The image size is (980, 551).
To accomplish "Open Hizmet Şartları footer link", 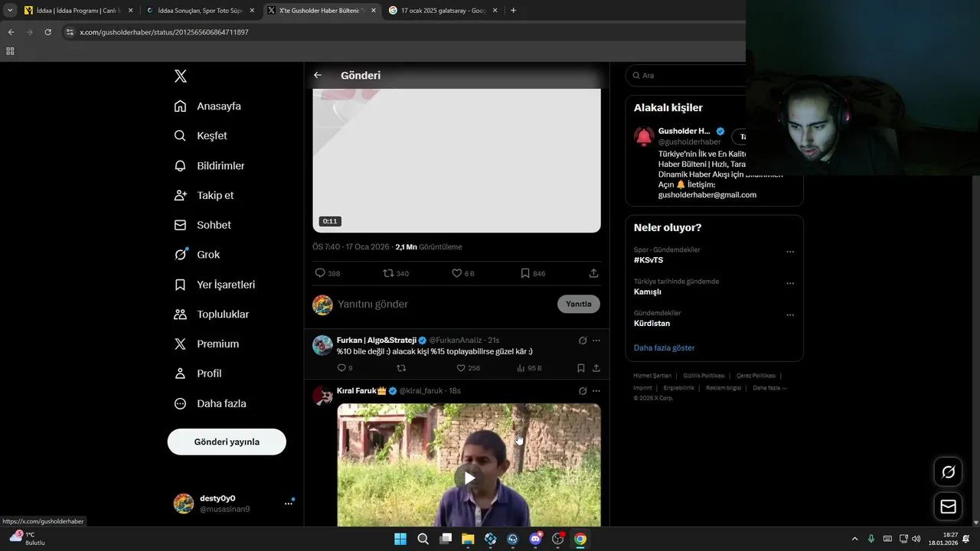I will [x=652, y=376].
